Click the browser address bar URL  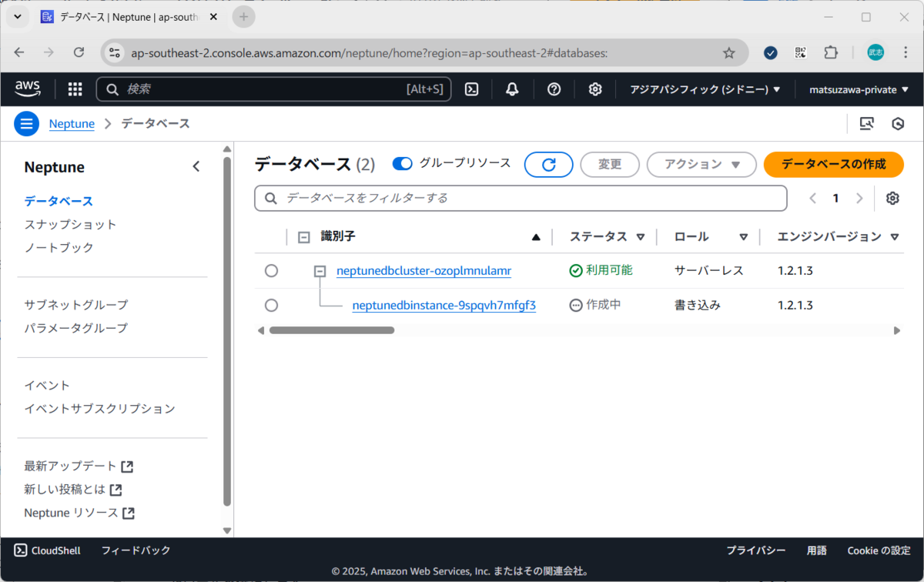coord(370,52)
